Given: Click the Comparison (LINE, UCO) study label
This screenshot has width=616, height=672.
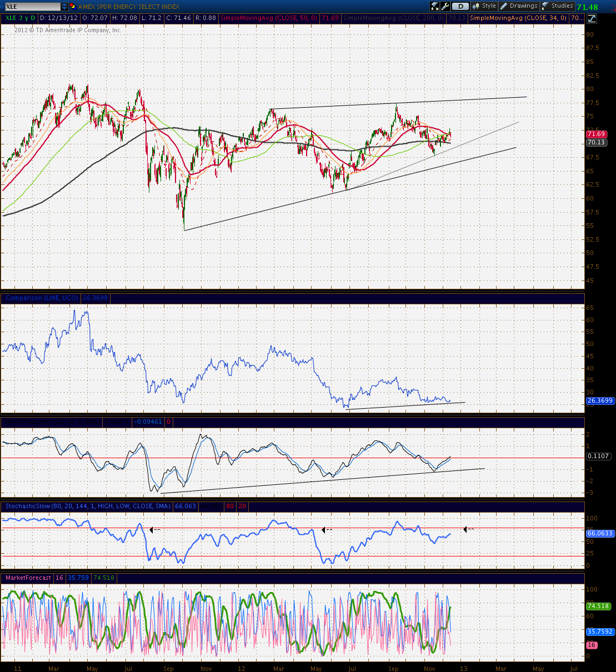Looking at the screenshot, I should [42, 298].
